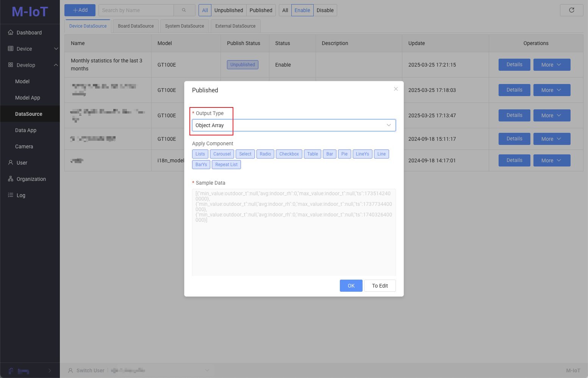Open Log in the sidebar
The image size is (588, 378).
(21, 195)
